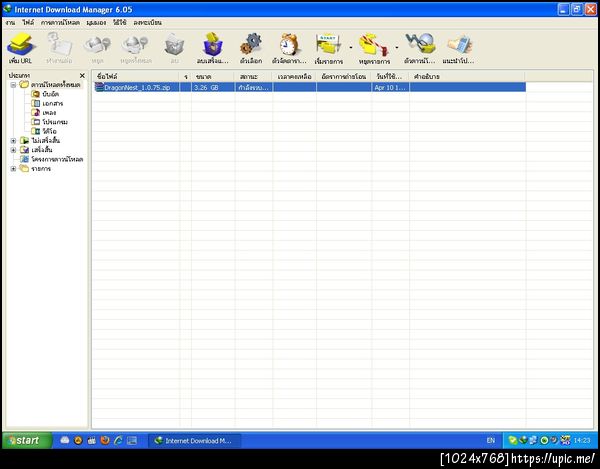Select the Video category with film icon
The image size is (600, 469).
click(44, 131)
